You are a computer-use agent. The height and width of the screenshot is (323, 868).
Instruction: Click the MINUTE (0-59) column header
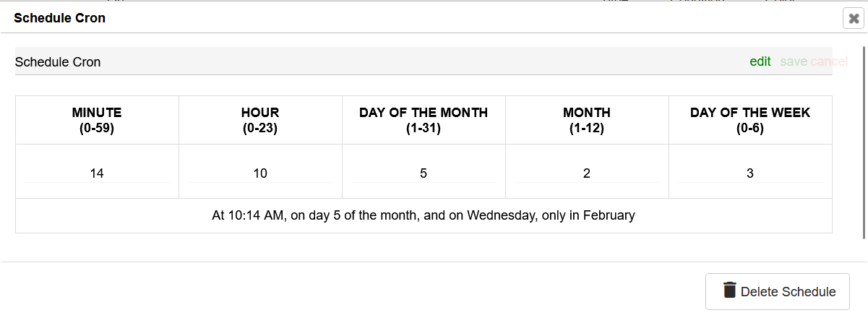(97, 121)
